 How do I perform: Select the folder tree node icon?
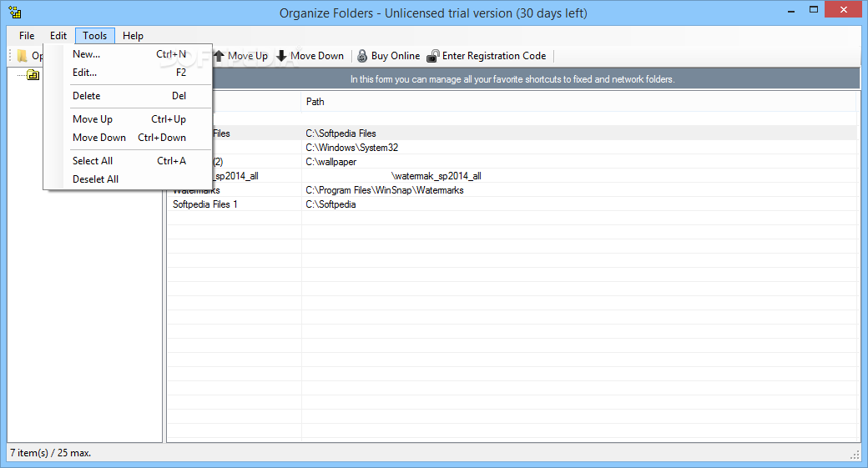[x=33, y=75]
